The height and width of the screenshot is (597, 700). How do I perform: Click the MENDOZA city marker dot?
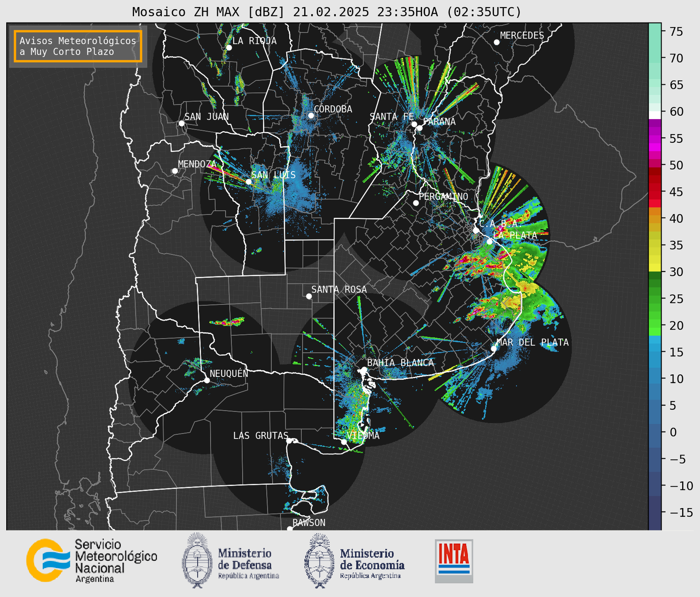point(175,171)
